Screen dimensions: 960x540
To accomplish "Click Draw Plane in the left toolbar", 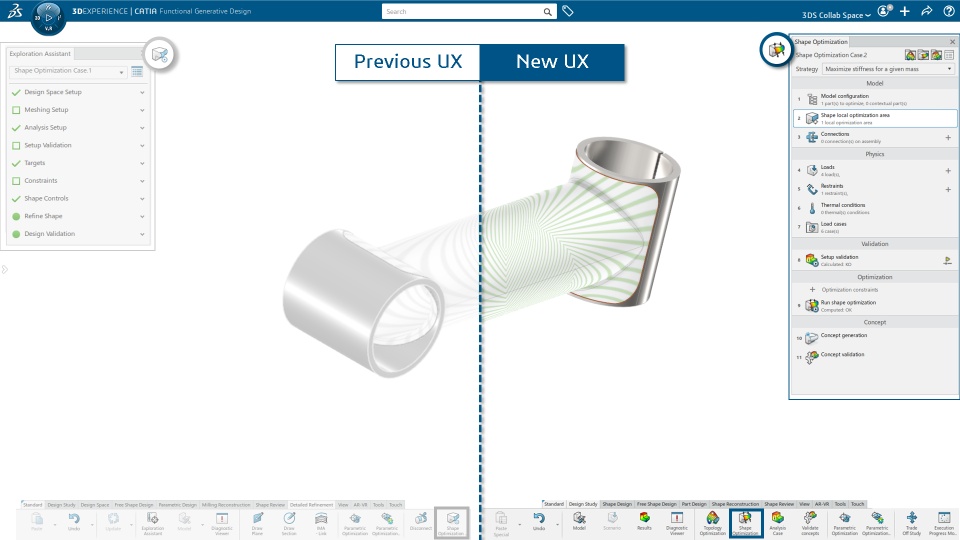I will point(257,524).
